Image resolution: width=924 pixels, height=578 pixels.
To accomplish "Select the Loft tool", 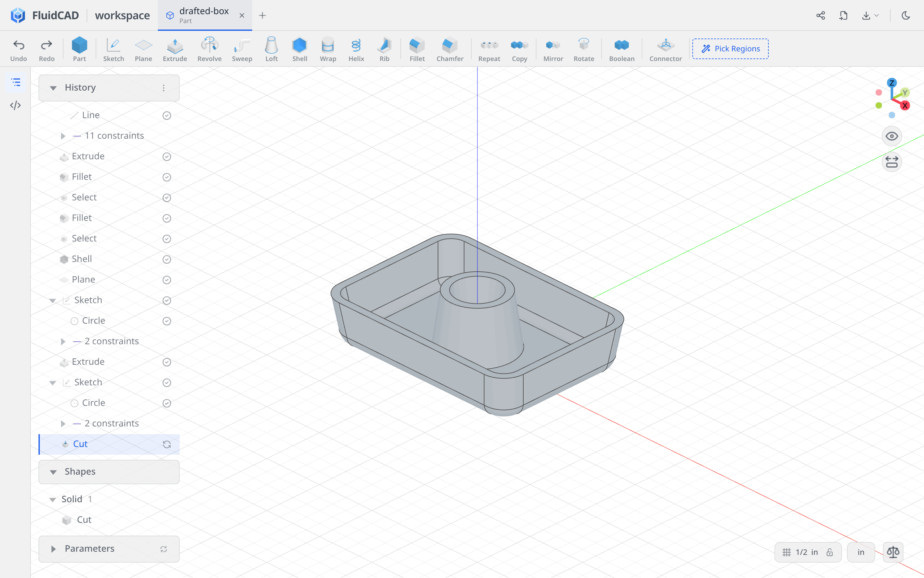I will point(271,49).
